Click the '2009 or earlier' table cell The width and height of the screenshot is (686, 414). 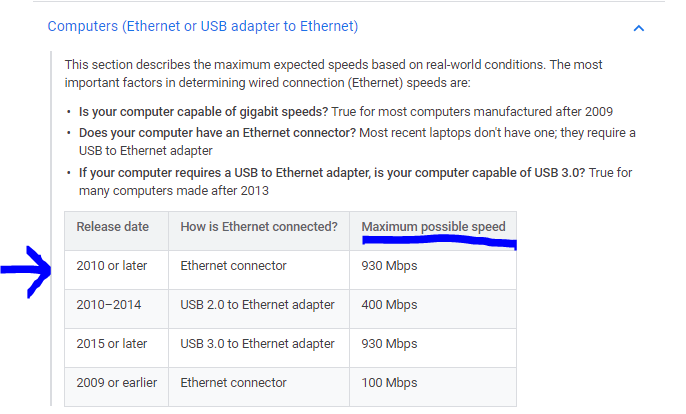(115, 382)
